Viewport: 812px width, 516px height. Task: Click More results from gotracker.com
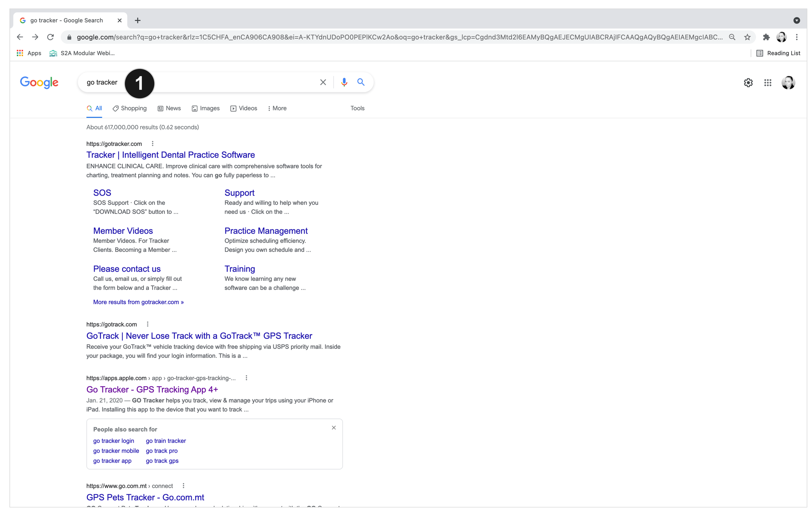pyautogui.click(x=139, y=302)
